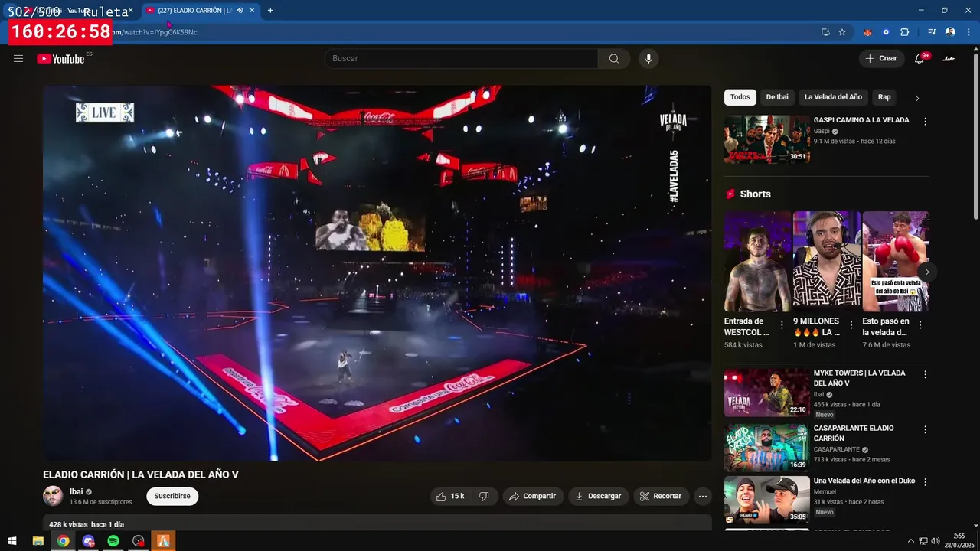
Task: Focus the Buscar search field
Action: pyautogui.click(x=461, y=58)
